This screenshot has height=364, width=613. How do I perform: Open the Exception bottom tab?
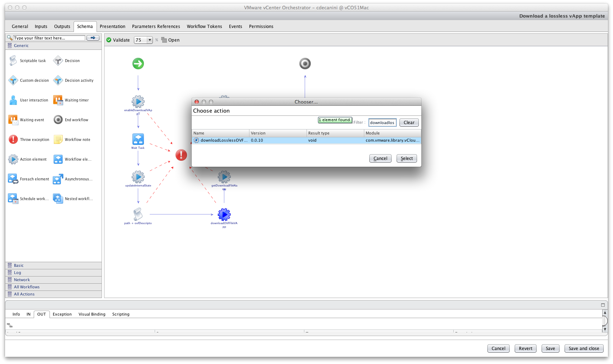(x=62, y=314)
